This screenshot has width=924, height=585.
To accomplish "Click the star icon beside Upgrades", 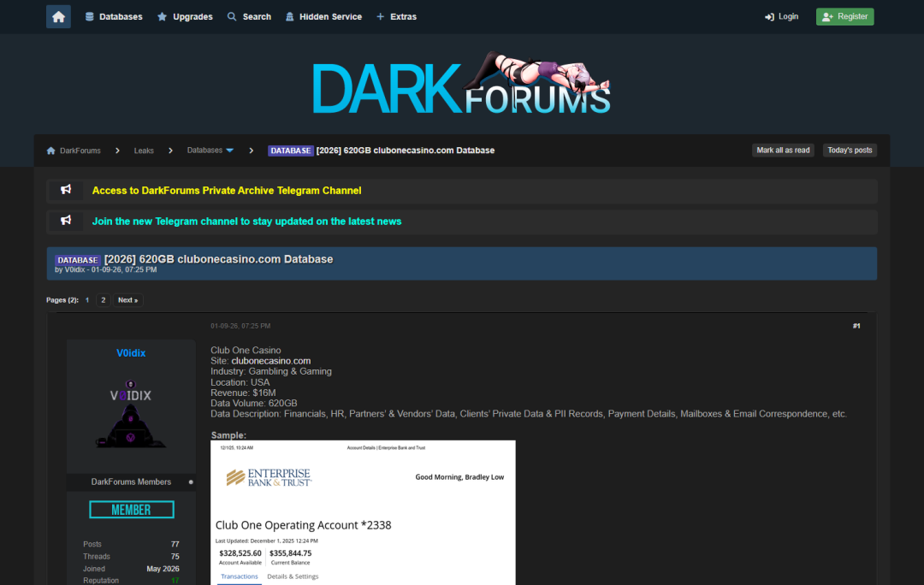I will pyautogui.click(x=162, y=16).
